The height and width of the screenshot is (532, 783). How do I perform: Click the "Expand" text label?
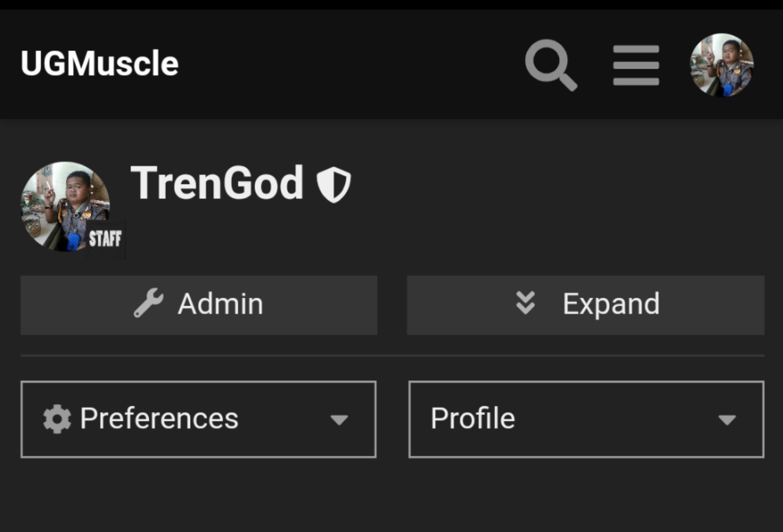click(611, 304)
